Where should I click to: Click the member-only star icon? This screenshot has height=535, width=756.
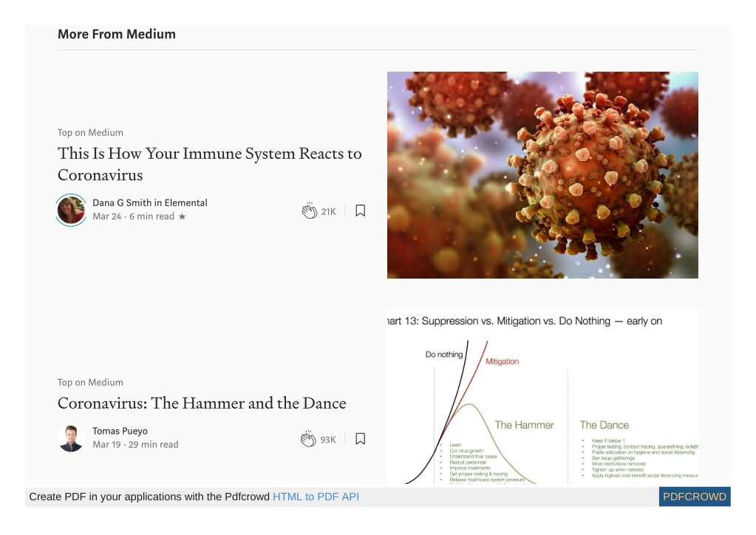183,217
